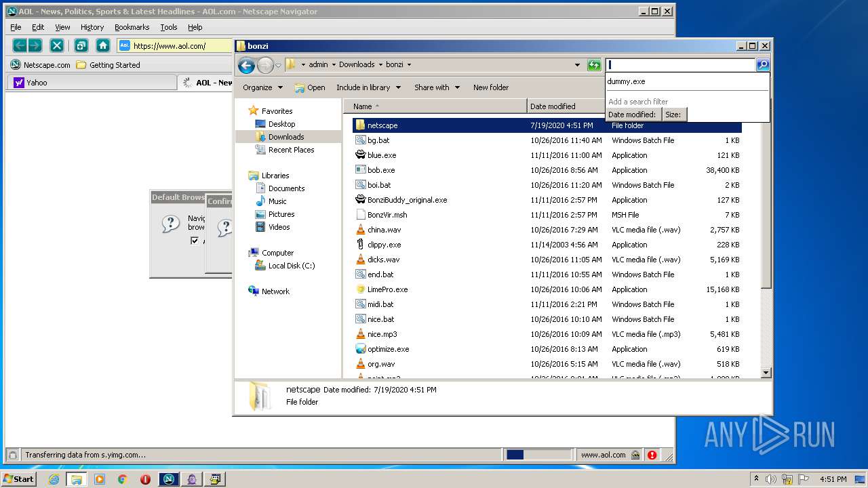Open Chrome from the taskbar

click(x=122, y=479)
